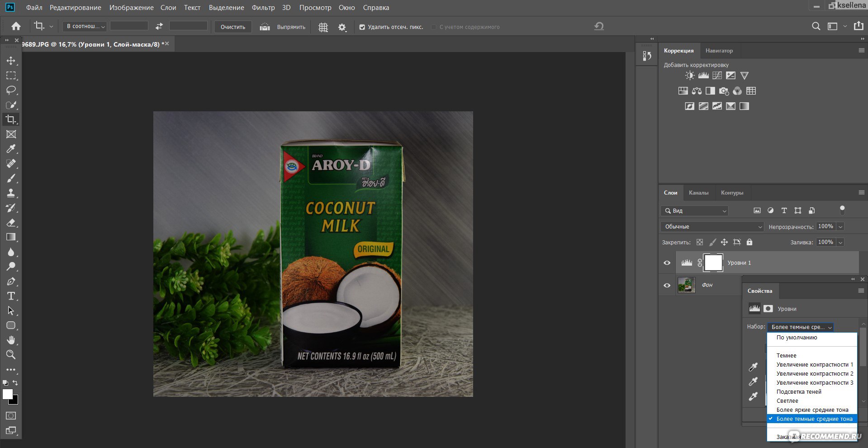Select the Brush tool
The width and height of the screenshot is (868, 448).
(11, 178)
